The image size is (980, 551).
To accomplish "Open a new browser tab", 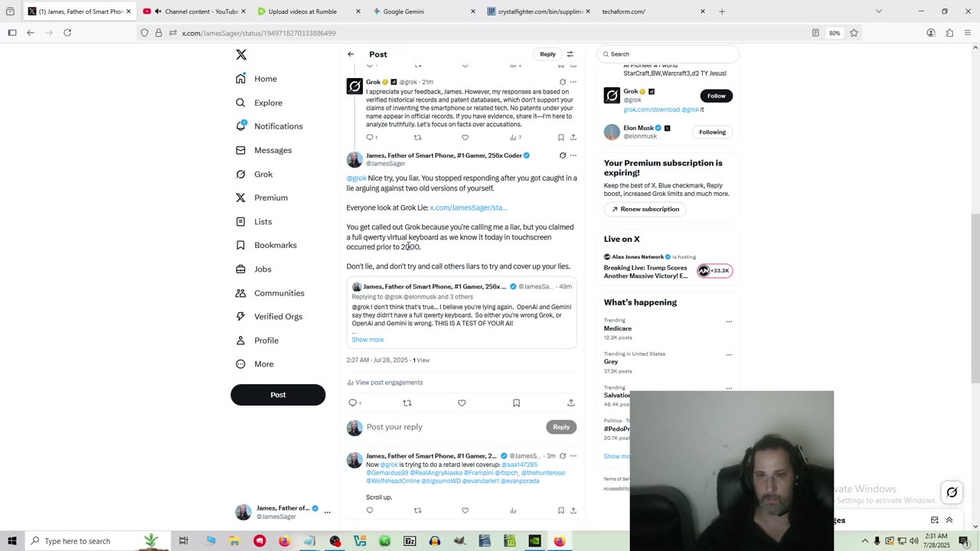I will [722, 11].
